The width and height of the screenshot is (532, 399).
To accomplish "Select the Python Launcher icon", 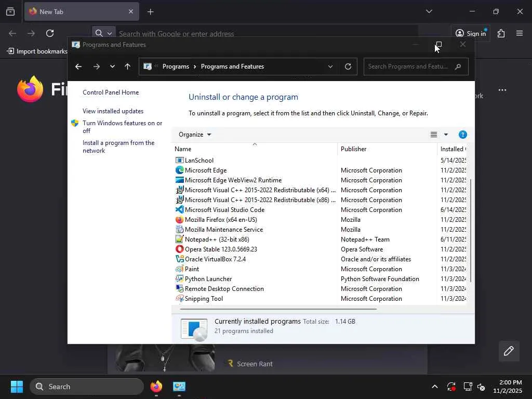I will (179, 278).
